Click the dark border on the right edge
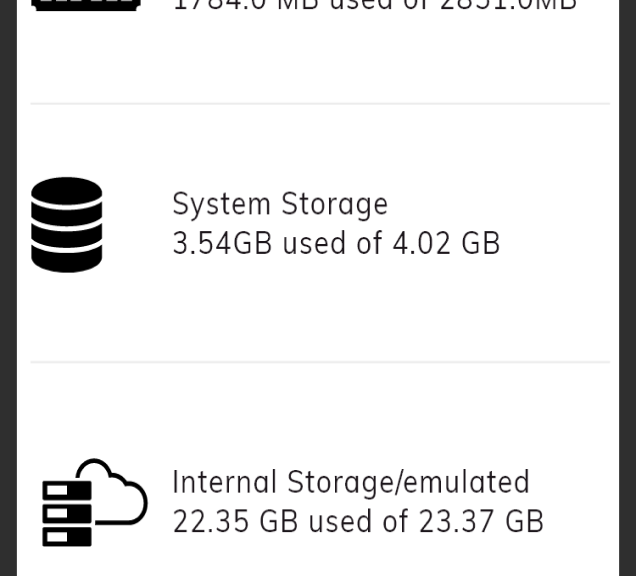636x576 pixels. tap(627, 288)
